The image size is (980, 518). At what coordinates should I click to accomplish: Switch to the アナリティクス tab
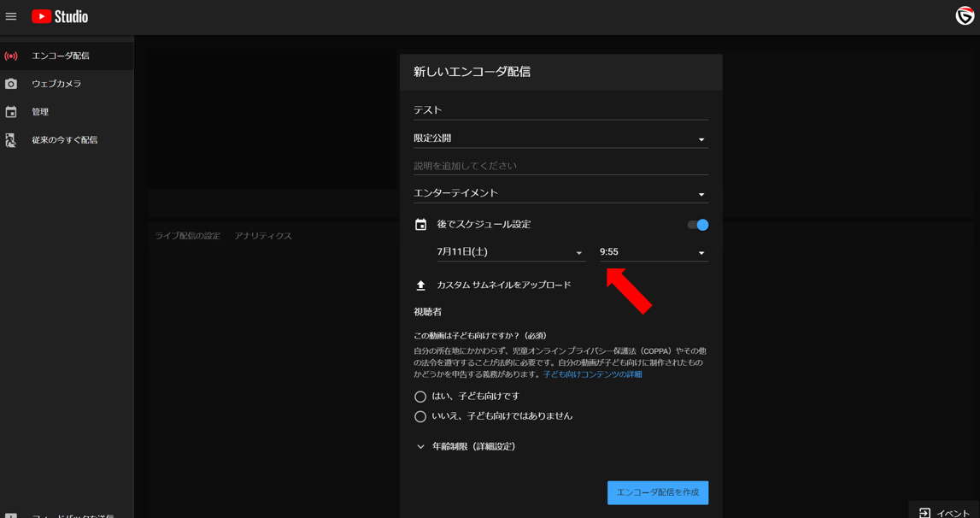point(263,236)
